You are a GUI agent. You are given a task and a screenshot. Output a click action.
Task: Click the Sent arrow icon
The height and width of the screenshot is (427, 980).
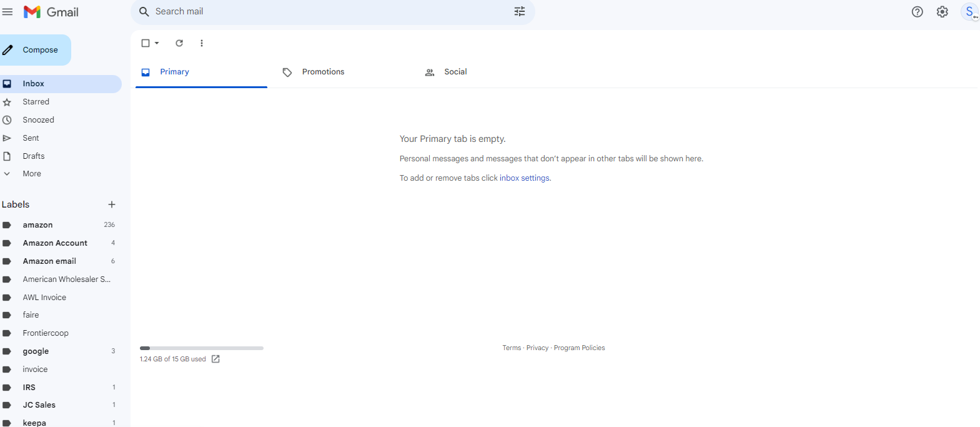[x=7, y=138]
